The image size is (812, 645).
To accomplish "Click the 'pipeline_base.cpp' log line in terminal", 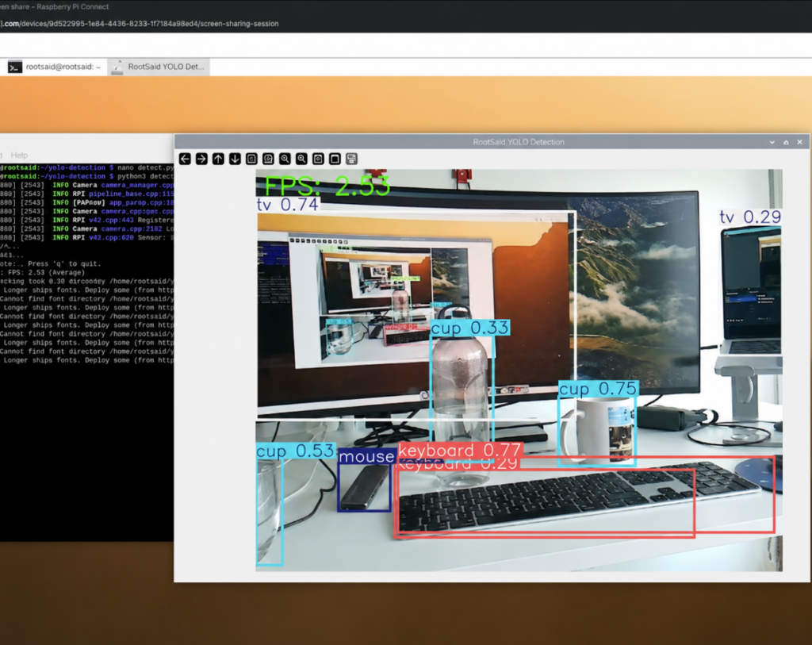I will pyautogui.click(x=87, y=194).
